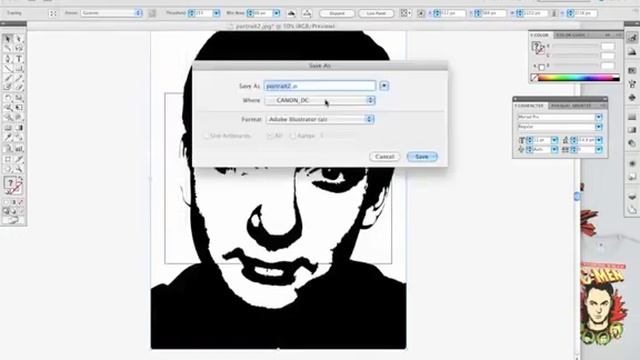Click the Threshold stepper arrows
The image size is (640, 360).
[x=191, y=13]
